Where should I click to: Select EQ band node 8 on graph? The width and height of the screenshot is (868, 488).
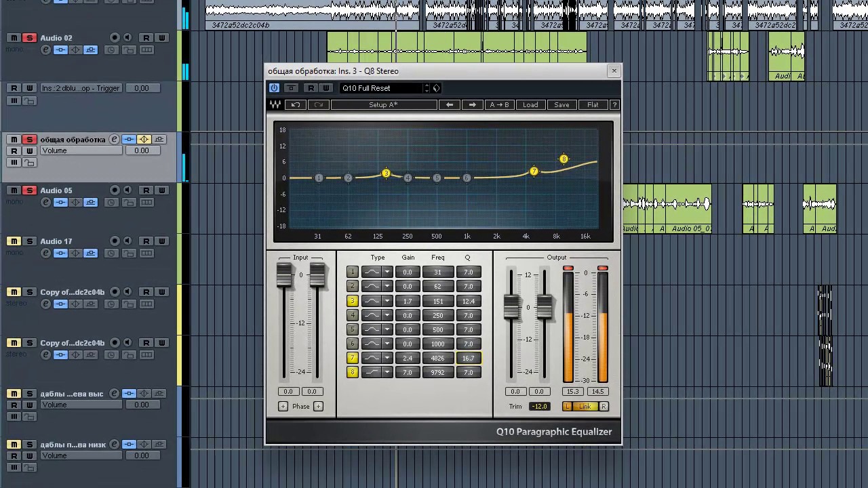pos(564,159)
